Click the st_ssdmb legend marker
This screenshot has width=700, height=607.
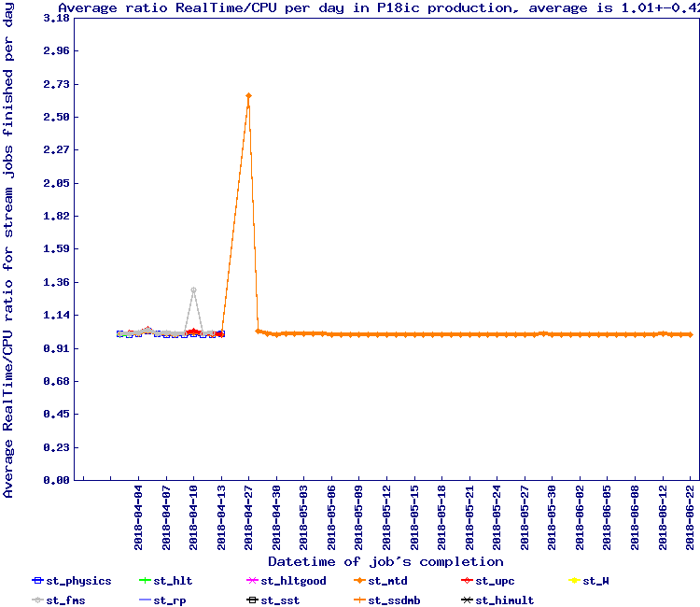point(359,600)
